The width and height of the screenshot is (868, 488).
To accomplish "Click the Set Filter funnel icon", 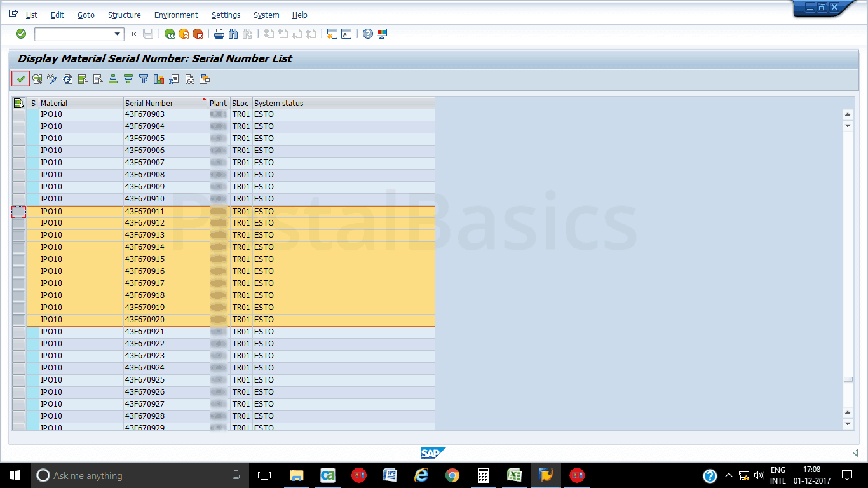I will (x=144, y=79).
